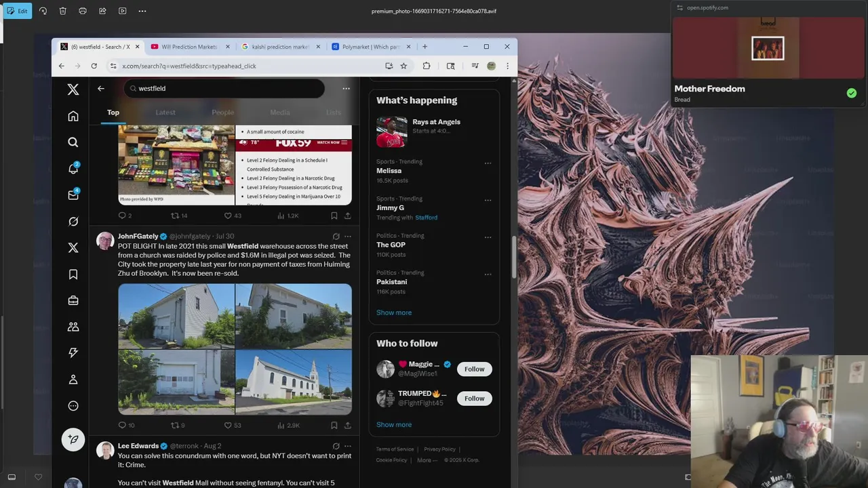Switch to kalshi prediction market browser tab
This screenshot has height=488, width=868.
tap(280, 47)
